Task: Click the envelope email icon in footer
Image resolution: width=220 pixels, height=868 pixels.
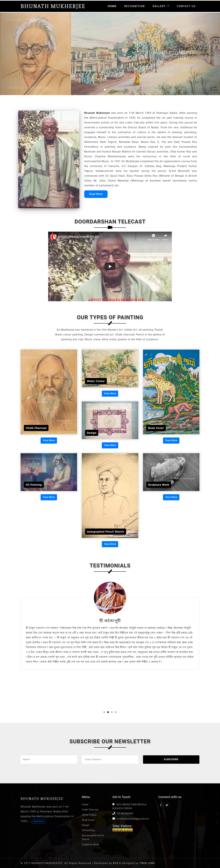Action: pyautogui.click(x=114, y=819)
